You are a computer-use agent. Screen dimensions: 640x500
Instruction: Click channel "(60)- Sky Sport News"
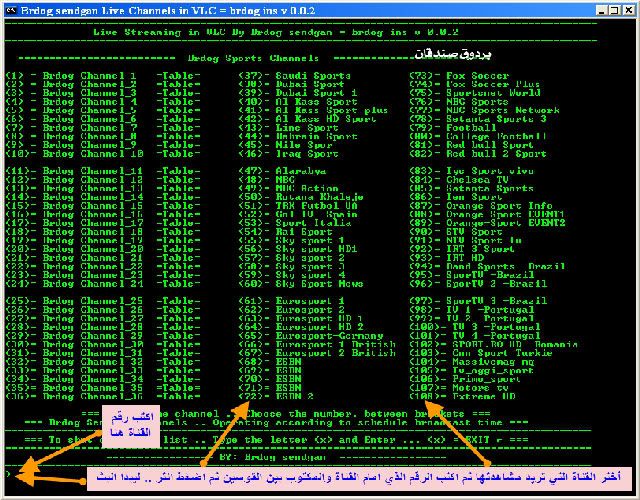301,284
